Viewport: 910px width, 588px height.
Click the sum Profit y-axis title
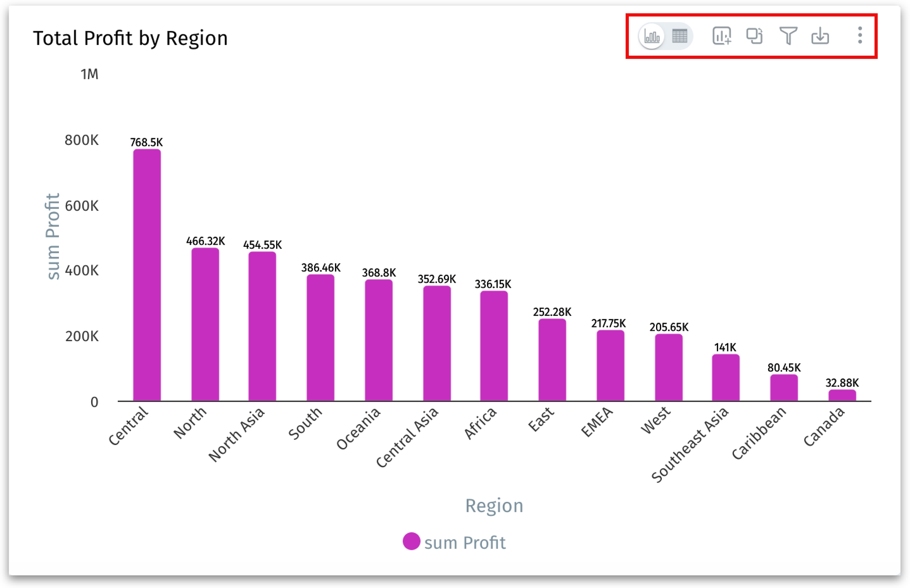(53, 236)
